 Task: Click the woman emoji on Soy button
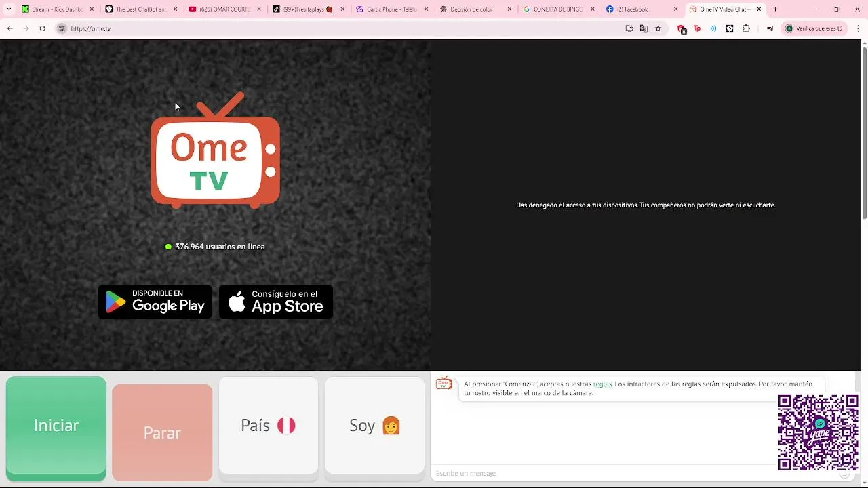[x=391, y=425]
